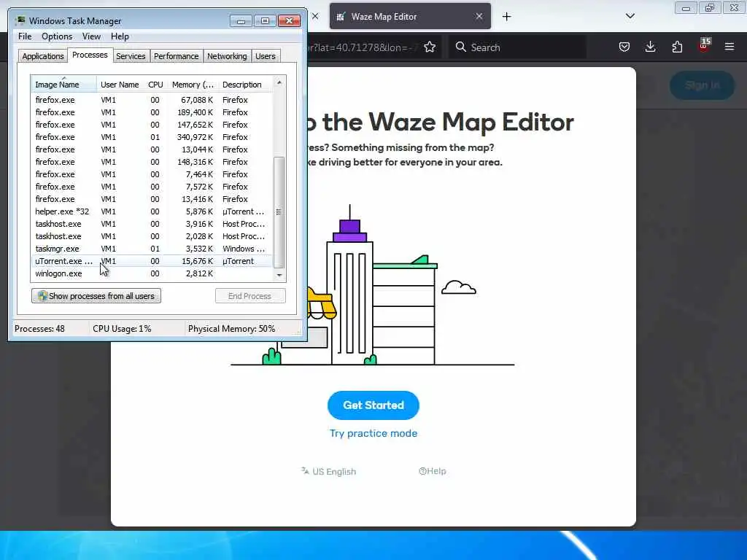Open the Task Manager Options menu

point(57,36)
